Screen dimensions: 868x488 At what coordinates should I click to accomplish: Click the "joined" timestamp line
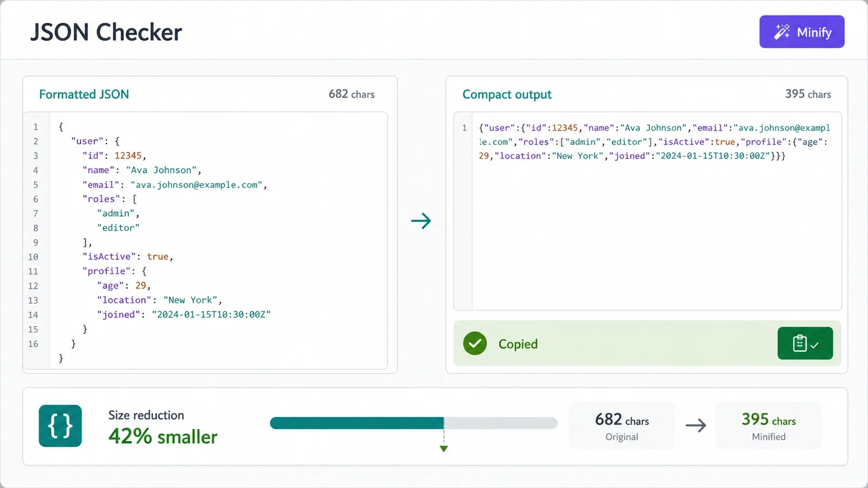tap(184, 314)
